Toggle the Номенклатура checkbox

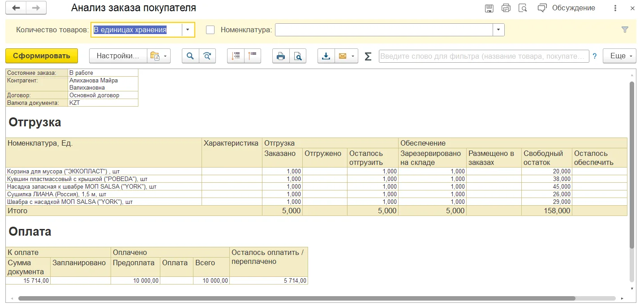[x=210, y=30]
